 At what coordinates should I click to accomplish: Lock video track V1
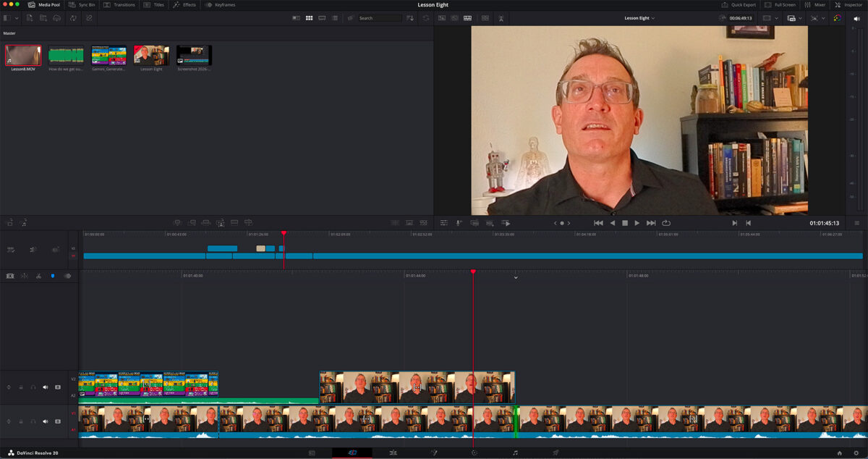pos(20,421)
